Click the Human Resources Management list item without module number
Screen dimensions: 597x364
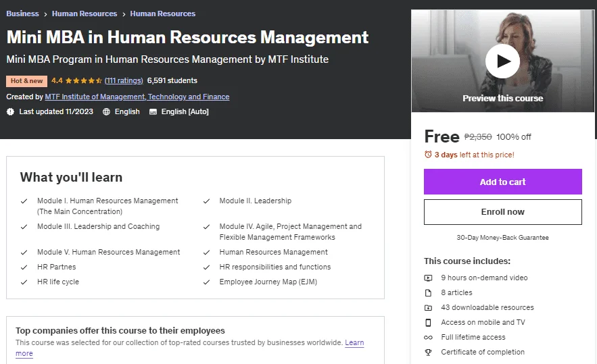(x=273, y=252)
